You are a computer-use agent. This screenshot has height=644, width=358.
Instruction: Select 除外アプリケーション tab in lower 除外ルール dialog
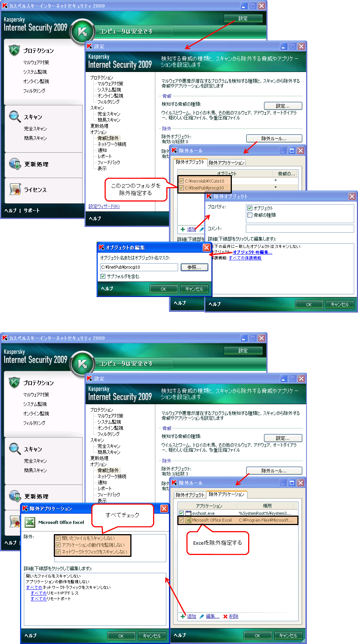[227, 494]
